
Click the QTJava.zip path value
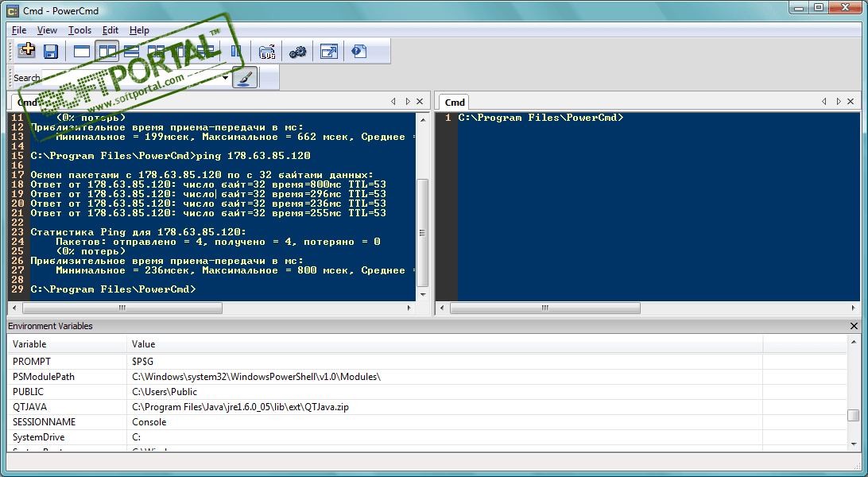coord(240,407)
